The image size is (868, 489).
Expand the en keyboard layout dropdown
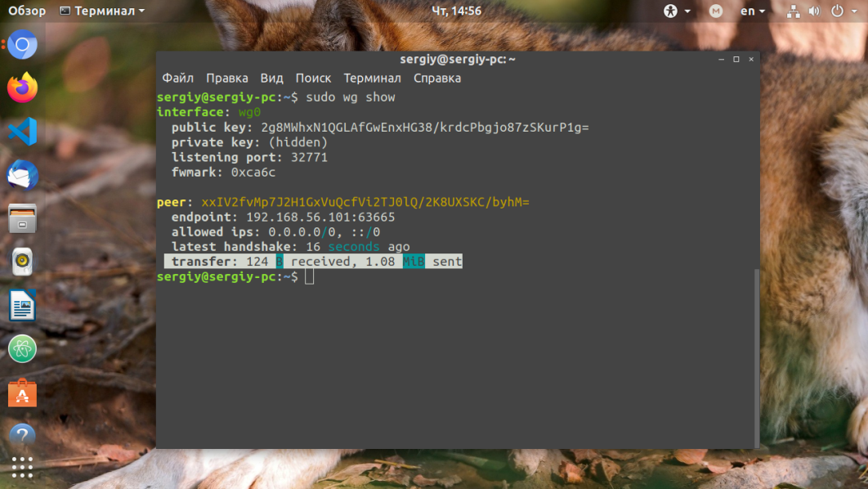click(752, 11)
